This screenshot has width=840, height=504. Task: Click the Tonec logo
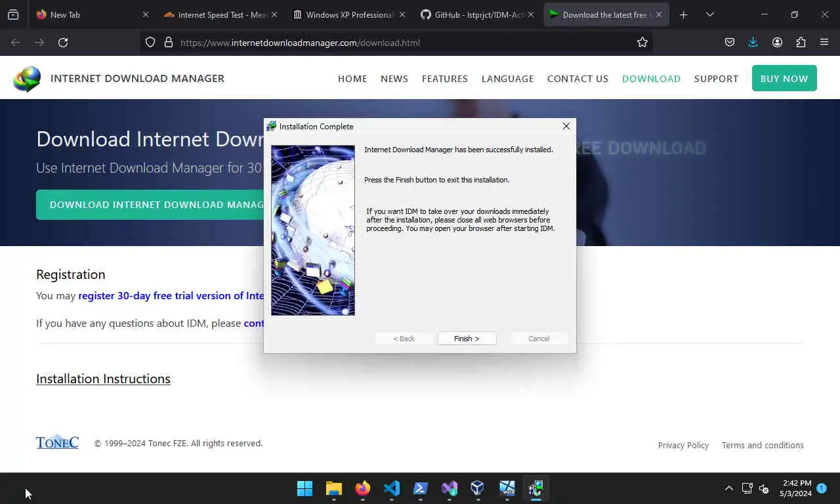point(57,442)
